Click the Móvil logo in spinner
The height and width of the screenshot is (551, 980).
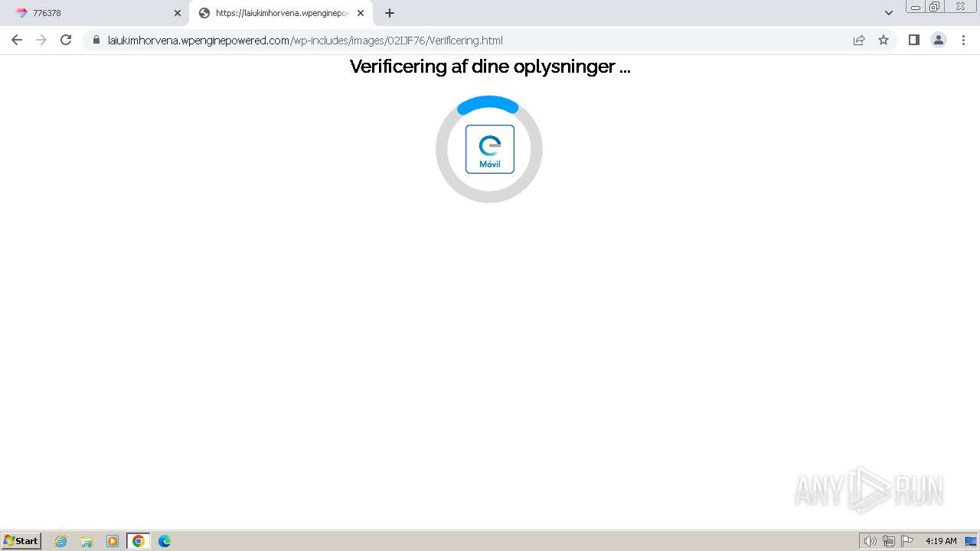pos(490,149)
